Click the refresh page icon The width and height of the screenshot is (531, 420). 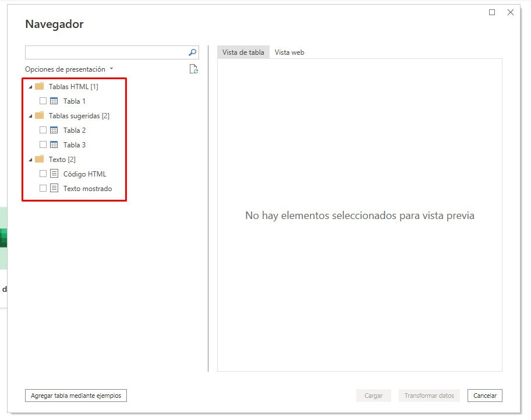coord(193,69)
